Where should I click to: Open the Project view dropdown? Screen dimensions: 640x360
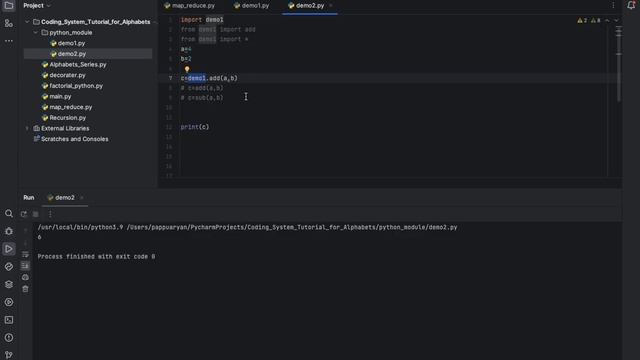click(37, 6)
